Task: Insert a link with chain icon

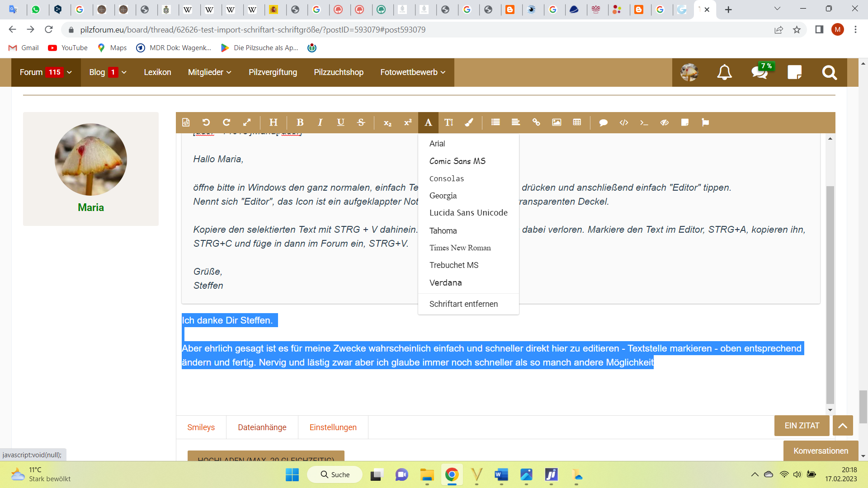Action: [x=536, y=122]
